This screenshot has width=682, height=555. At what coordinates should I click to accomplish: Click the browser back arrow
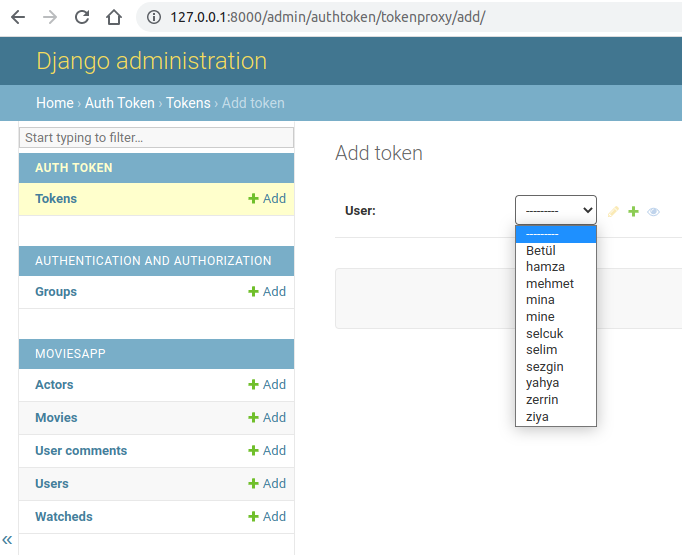click(x=18, y=17)
